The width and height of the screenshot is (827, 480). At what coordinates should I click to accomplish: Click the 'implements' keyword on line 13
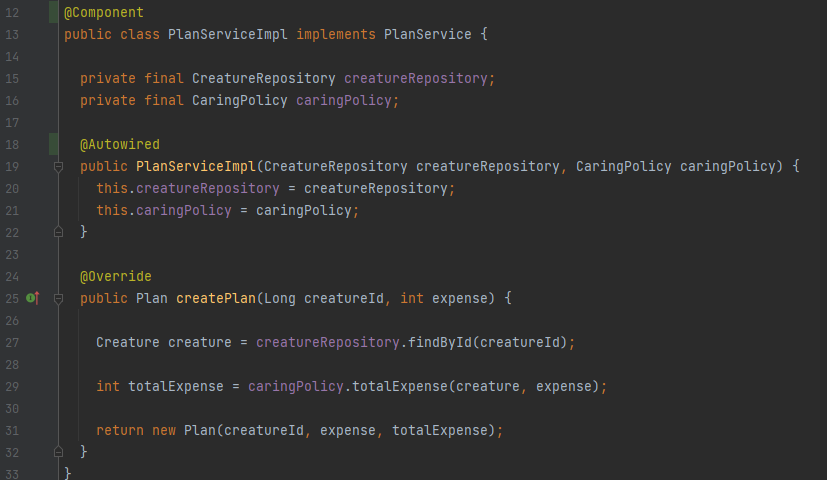[336, 34]
